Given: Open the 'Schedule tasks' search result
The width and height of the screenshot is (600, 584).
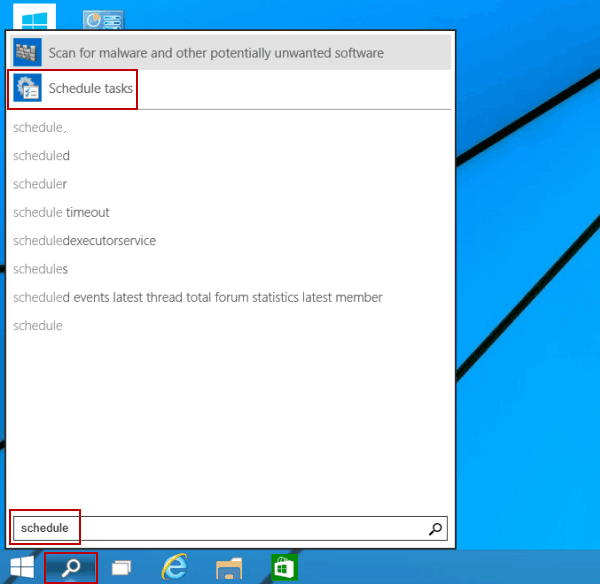Looking at the screenshot, I should tap(90, 89).
